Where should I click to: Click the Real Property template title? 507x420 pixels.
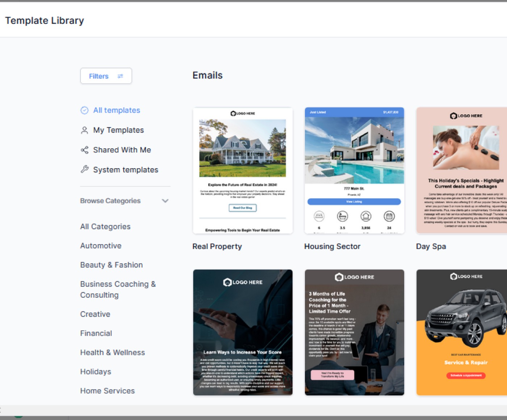pyautogui.click(x=217, y=246)
